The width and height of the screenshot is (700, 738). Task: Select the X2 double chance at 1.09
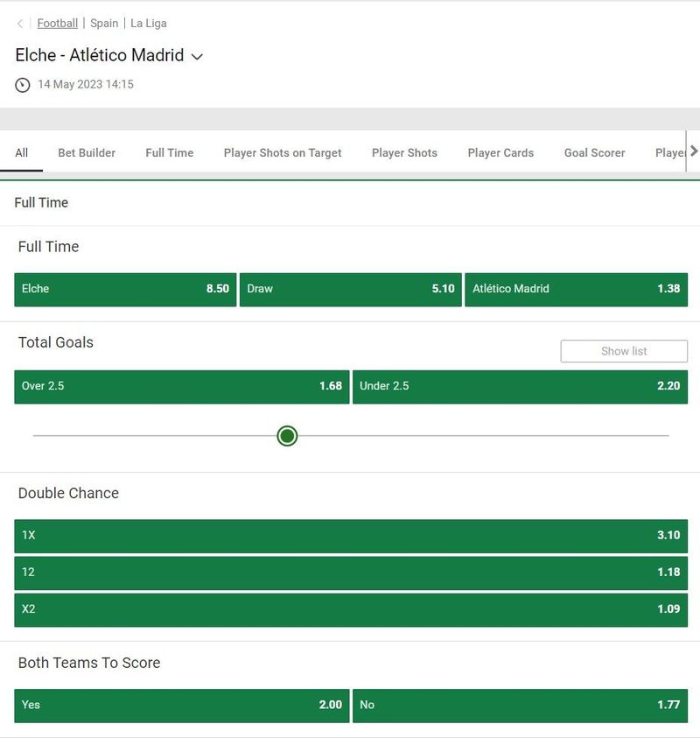351,610
